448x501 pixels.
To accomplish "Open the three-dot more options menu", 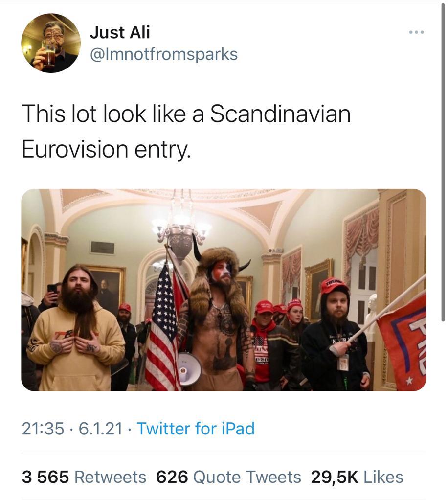I will (x=417, y=32).
